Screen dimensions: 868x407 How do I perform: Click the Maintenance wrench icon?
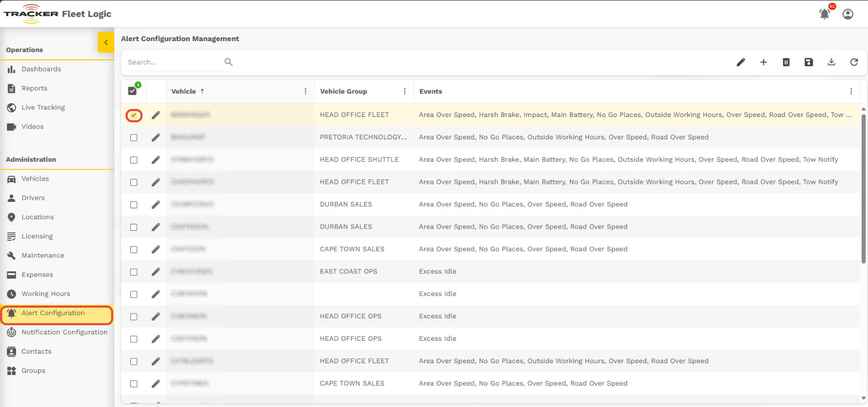tap(11, 256)
